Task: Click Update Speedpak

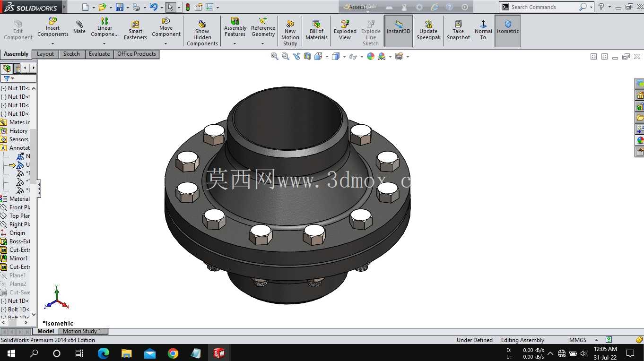Action: click(428, 31)
